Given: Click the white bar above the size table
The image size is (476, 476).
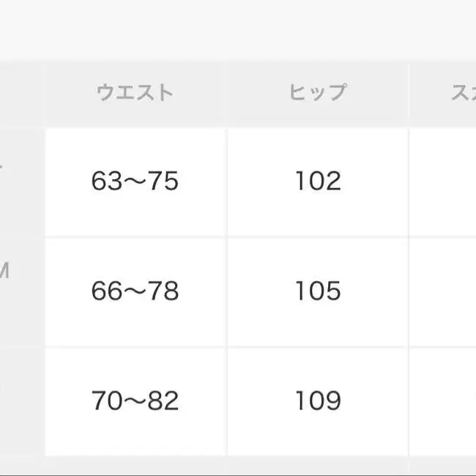Looking at the screenshot, I should click(238, 29).
